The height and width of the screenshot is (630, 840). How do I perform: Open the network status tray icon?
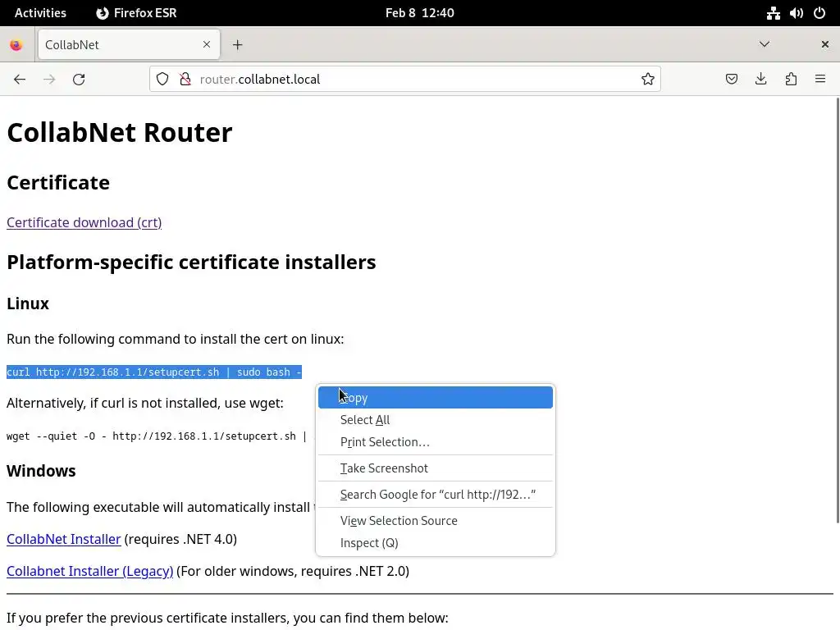773,13
